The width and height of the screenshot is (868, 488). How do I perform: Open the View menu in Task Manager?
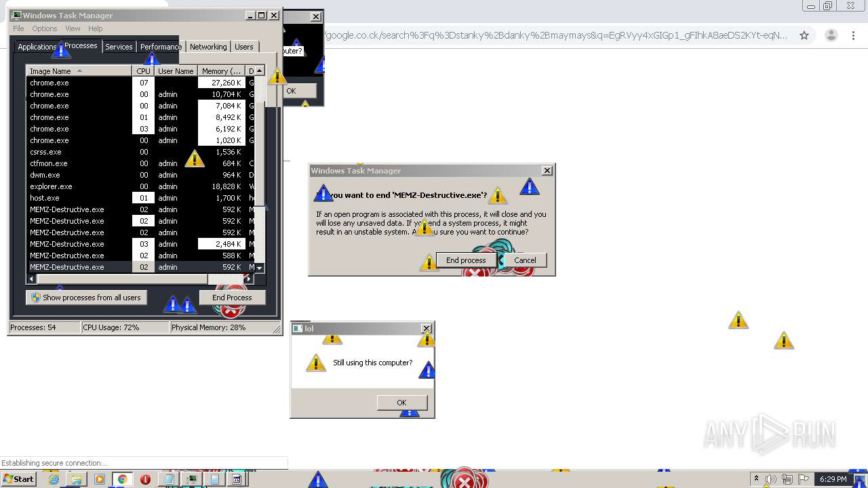point(73,28)
